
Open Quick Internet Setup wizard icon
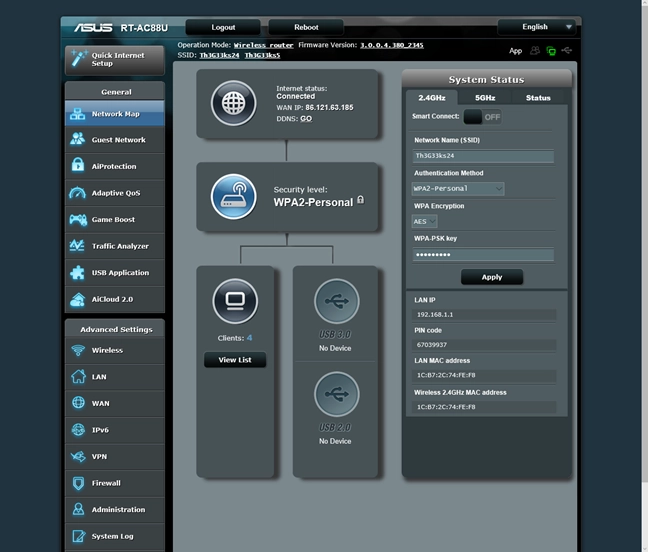point(79,58)
